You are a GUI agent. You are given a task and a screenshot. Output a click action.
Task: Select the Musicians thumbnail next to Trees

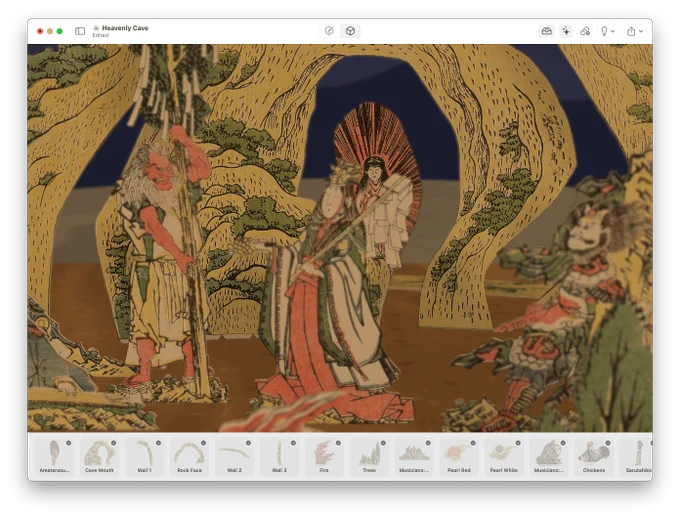click(414, 456)
